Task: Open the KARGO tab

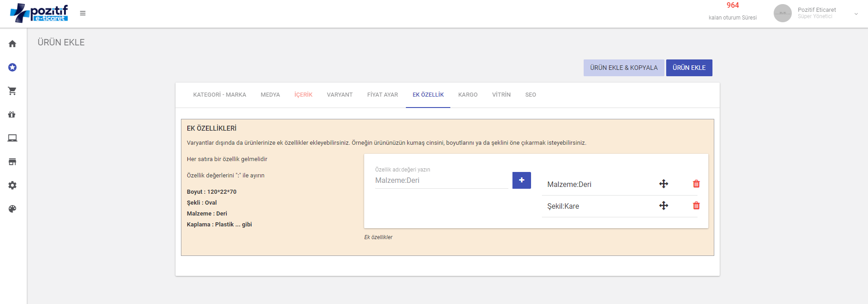Action: click(468, 95)
